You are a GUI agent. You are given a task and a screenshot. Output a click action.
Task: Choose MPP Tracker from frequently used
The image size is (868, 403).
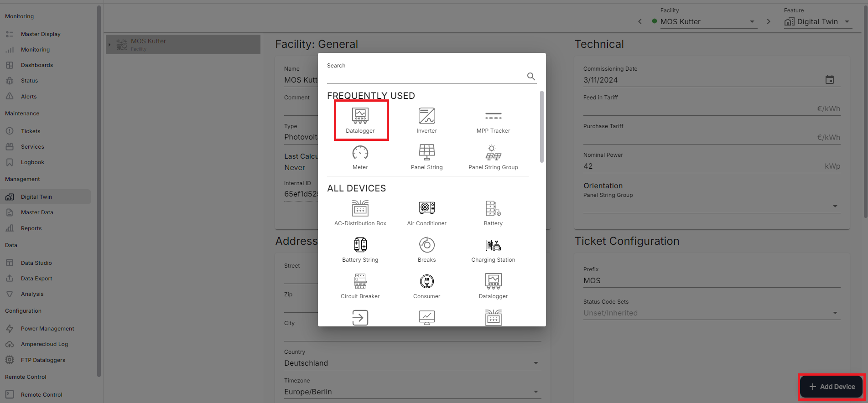pos(493,120)
